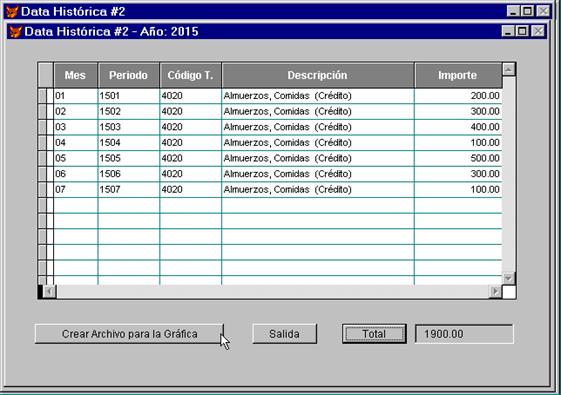Click Importe 300.00 in the month 06 row
This screenshot has width=561, height=395.
(458, 174)
